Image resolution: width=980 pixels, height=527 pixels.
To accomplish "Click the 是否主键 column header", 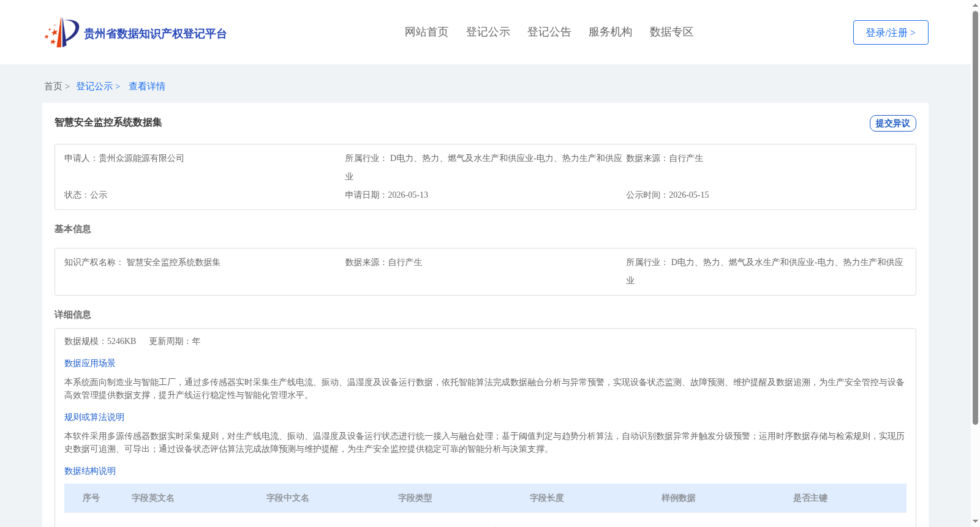I will [x=810, y=498].
